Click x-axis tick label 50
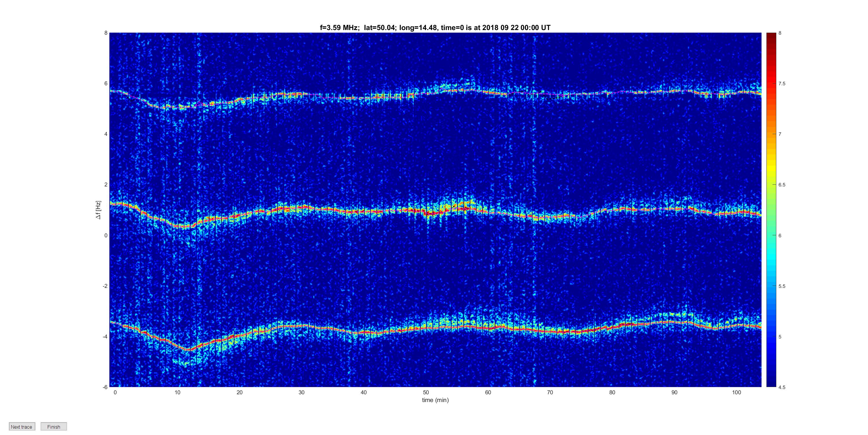 coord(426,392)
